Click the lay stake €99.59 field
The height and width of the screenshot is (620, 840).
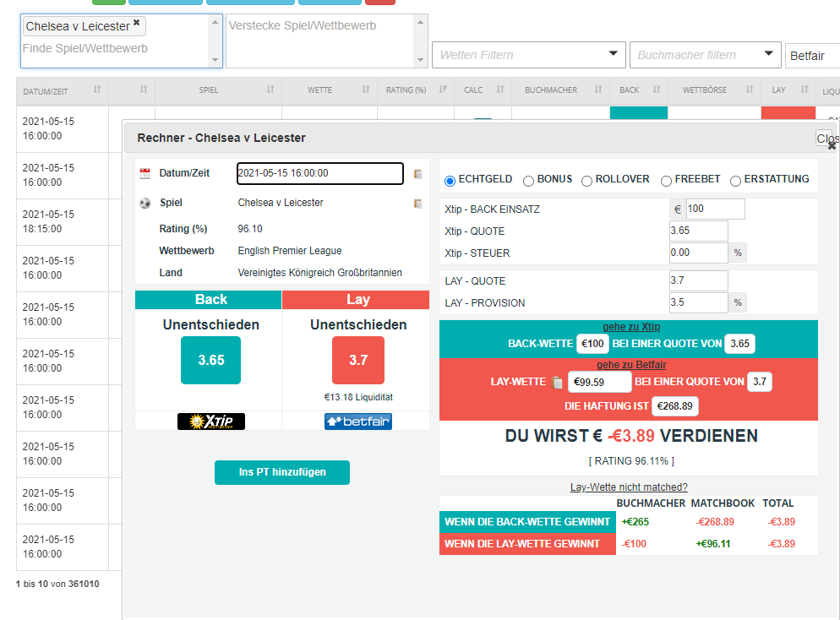(x=599, y=382)
